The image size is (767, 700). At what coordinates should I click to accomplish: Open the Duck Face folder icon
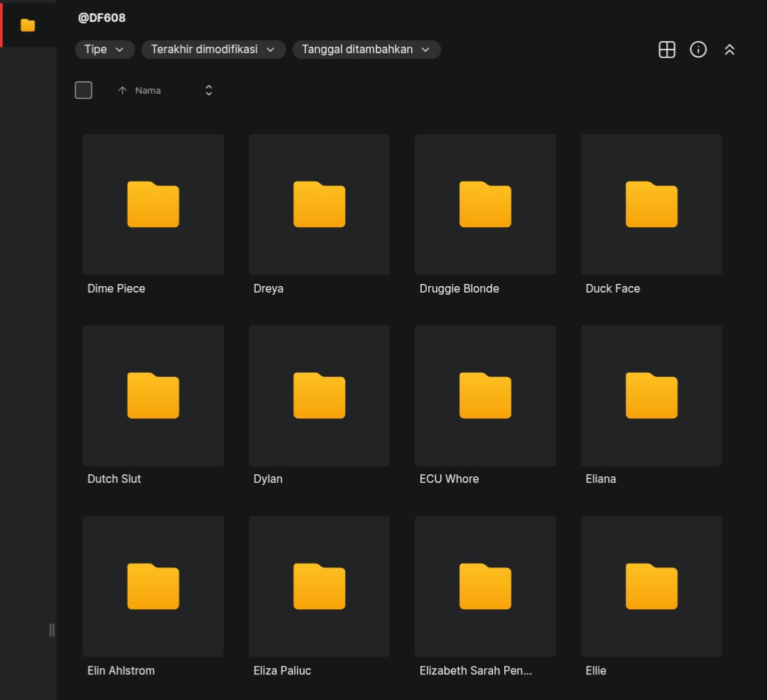(x=651, y=204)
